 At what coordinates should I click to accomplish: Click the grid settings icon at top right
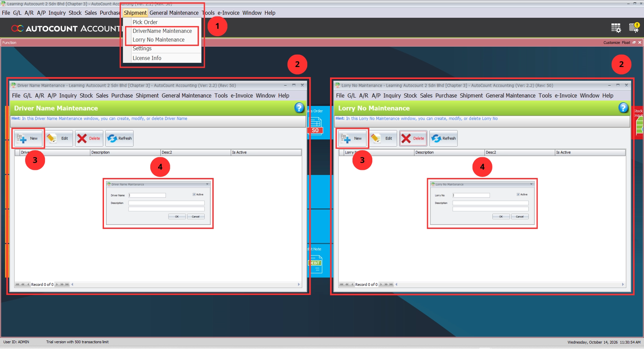point(616,28)
